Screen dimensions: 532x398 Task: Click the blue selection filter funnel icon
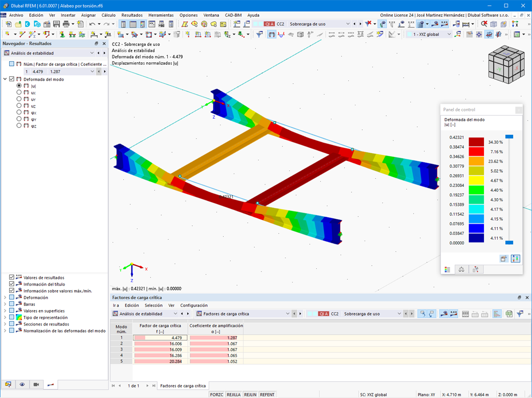259,34
